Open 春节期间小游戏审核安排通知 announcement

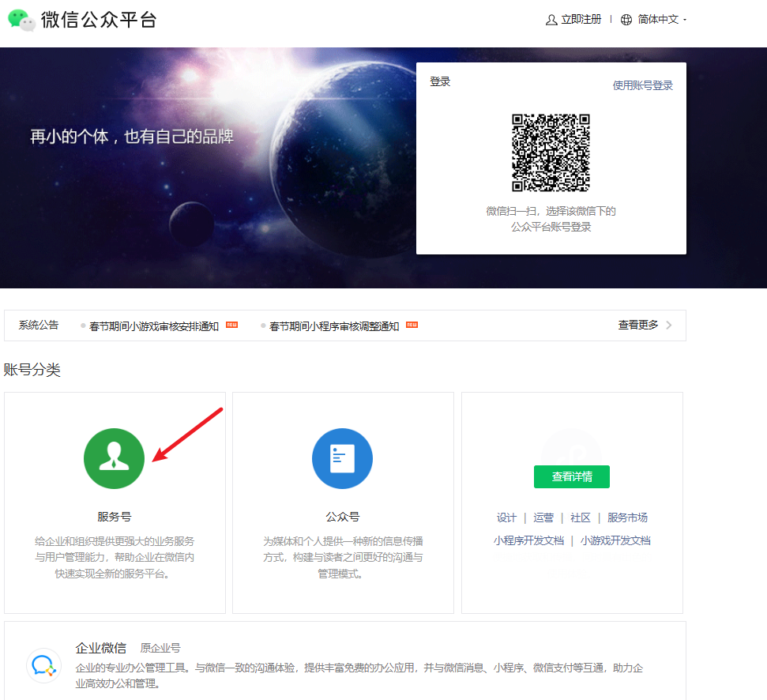pos(154,326)
